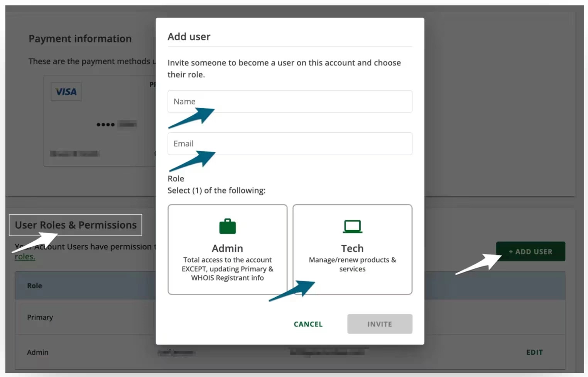Viewport: 588px width, 377px height.
Task: Click the 'Payment information' heading
Action: click(x=80, y=39)
